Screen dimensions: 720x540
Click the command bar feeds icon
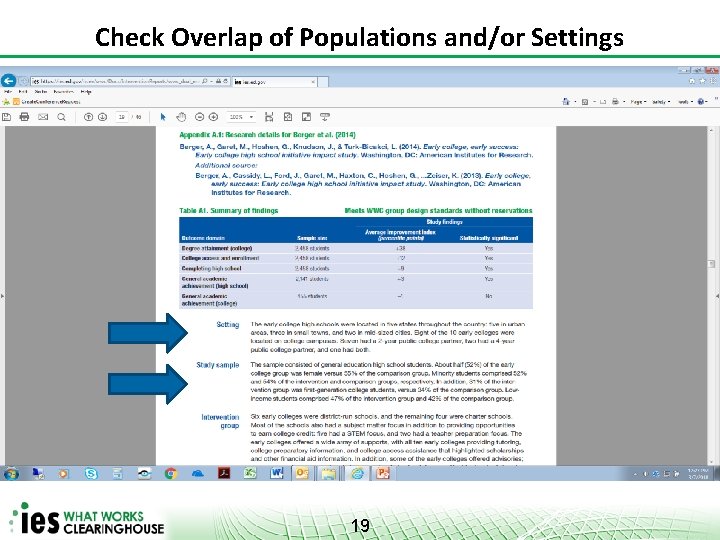coord(585,101)
